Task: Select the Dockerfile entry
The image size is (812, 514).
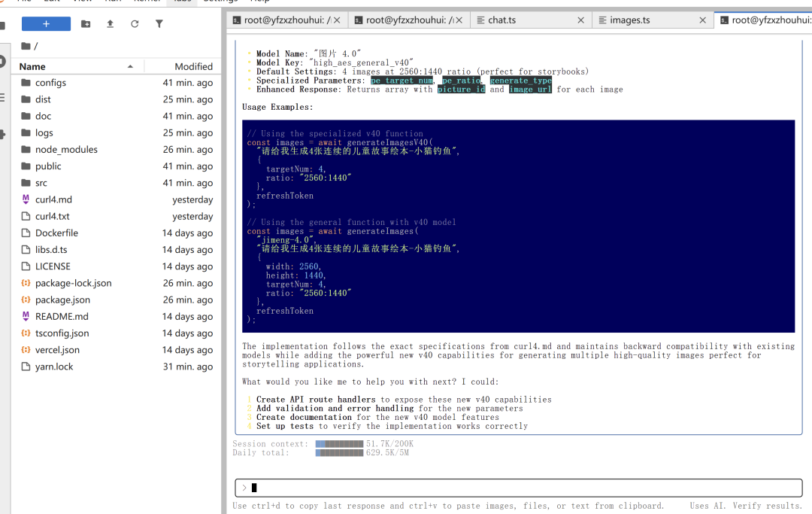Action: [56, 233]
